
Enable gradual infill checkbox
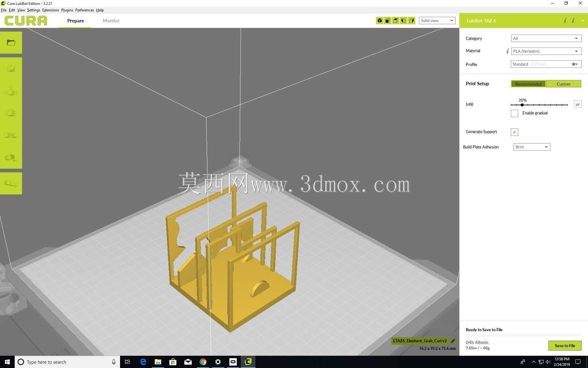pyautogui.click(x=514, y=113)
